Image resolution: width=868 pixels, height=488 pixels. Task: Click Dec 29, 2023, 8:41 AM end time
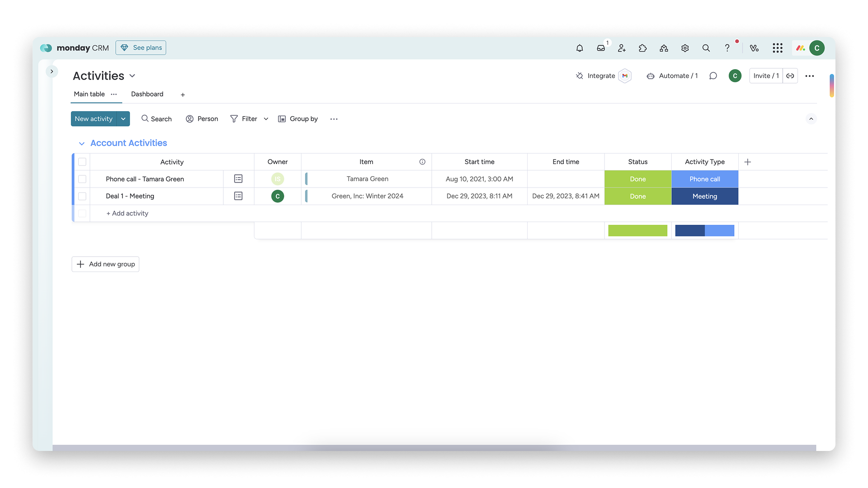(566, 196)
